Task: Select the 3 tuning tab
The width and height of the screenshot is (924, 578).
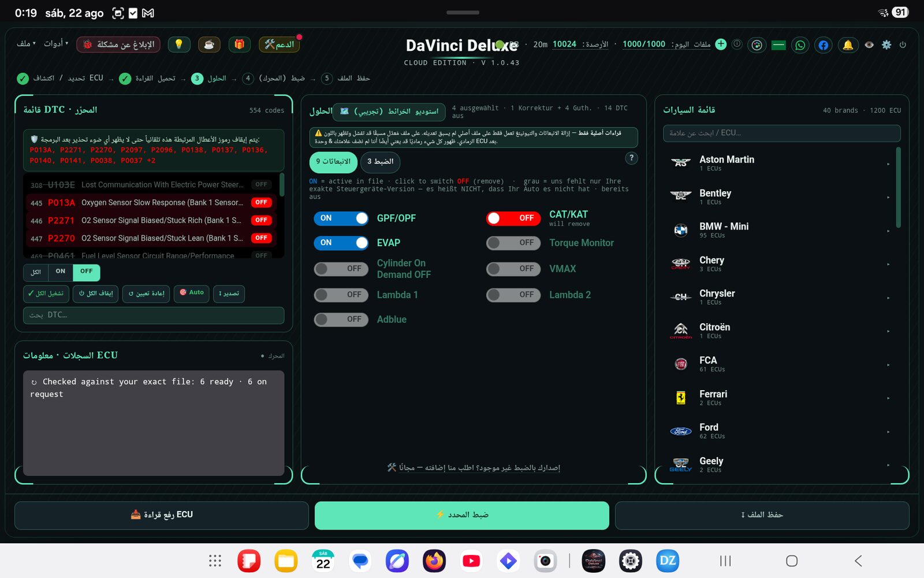Action: pos(381,162)
